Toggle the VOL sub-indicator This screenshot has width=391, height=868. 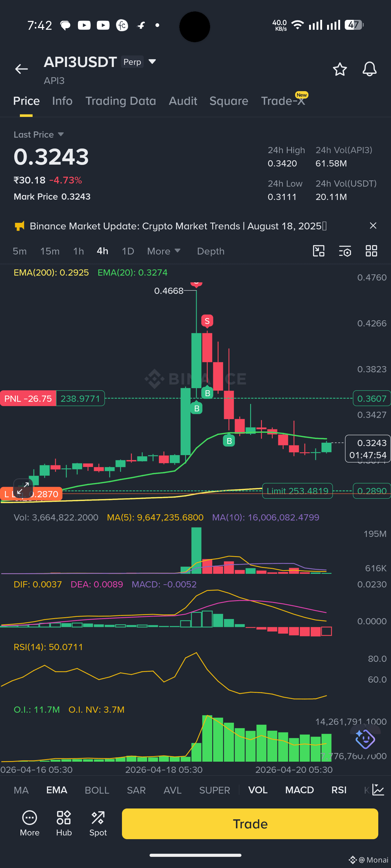coord(258,790)
